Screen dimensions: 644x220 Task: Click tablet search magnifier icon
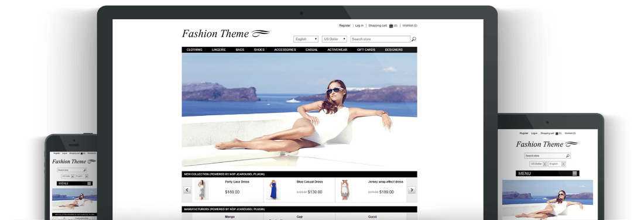[568, 156]
